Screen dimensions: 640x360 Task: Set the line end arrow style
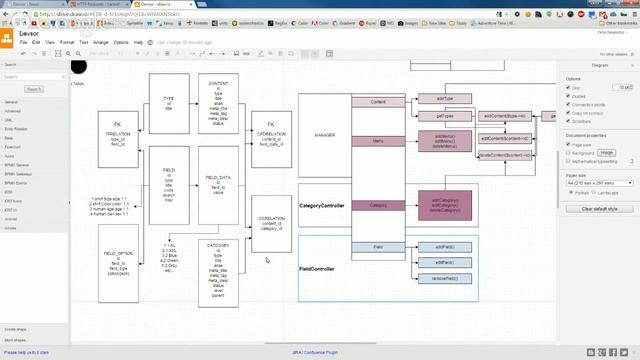point(222,53)
